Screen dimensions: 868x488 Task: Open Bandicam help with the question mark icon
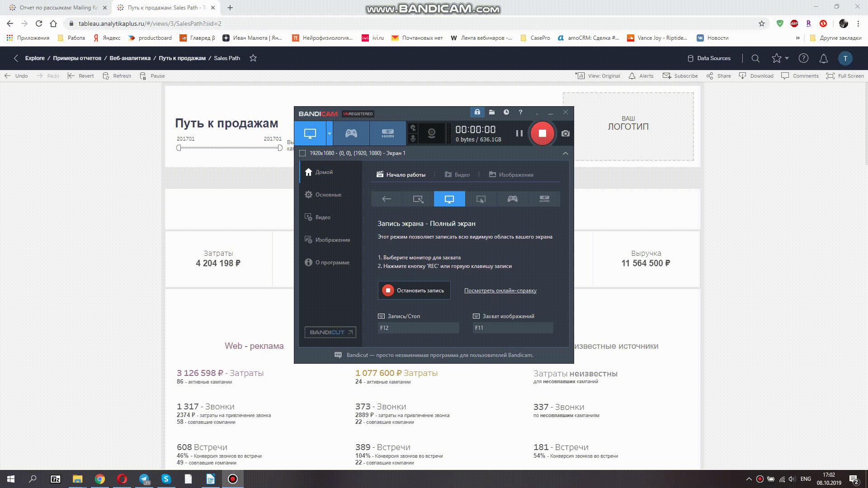coord(520,112)
